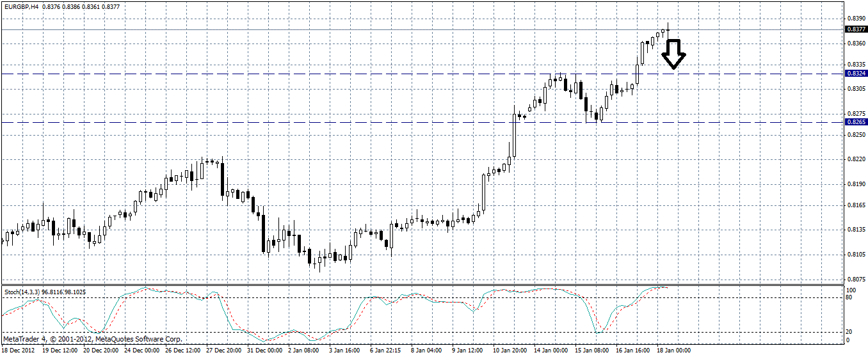The image size is (868, 355).
Task: Click the 0.8105 price scale value
Action: [x=856, y=254]
